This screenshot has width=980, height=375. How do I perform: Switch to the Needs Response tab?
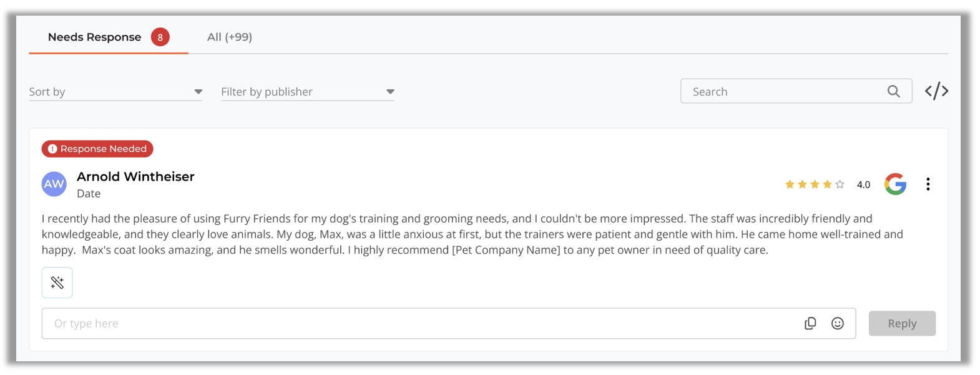95,37
